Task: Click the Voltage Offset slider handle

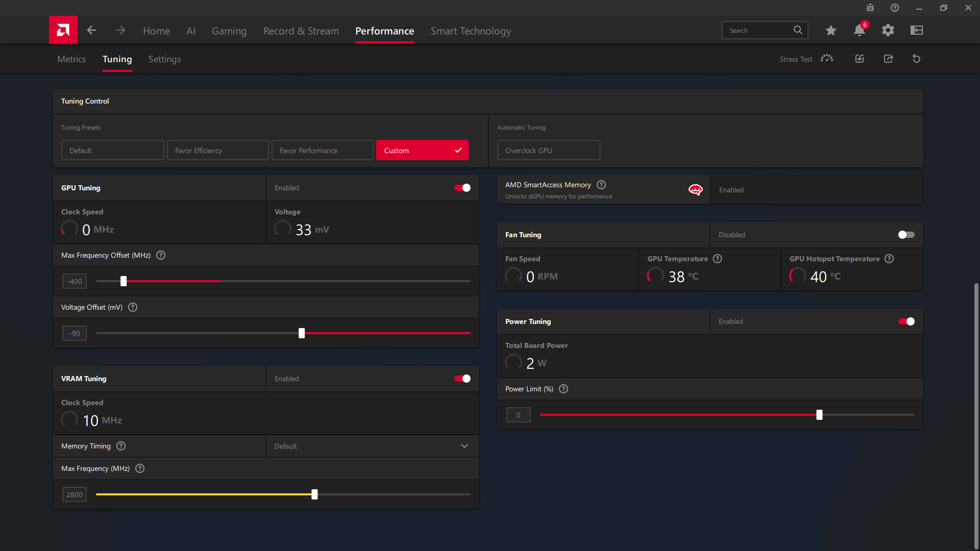Action: click(302, 333)
